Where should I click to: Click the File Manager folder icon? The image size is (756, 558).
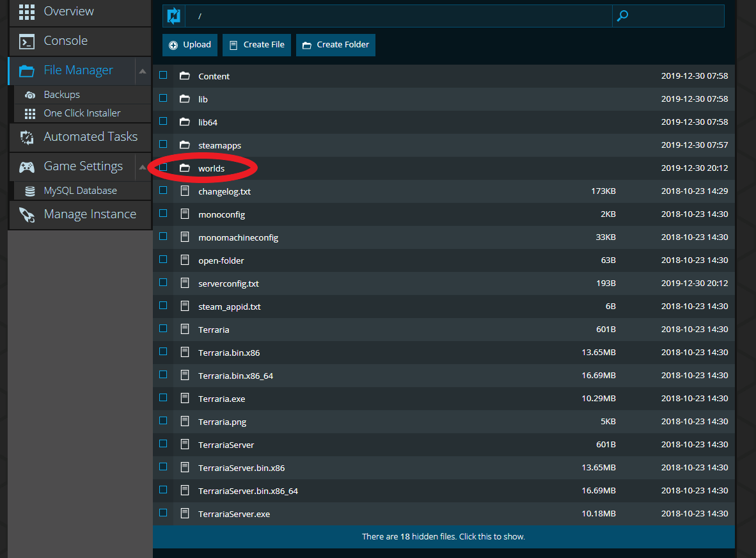point(26,71)
